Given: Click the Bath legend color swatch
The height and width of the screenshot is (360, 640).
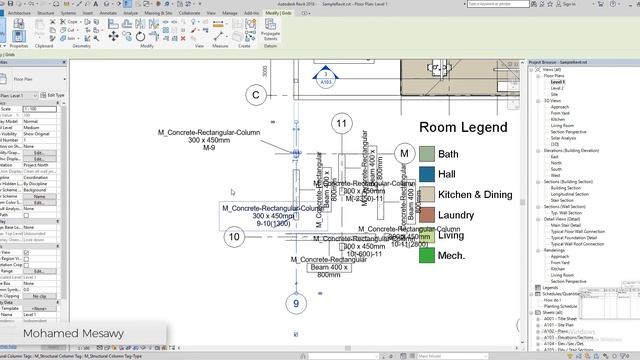Looking at the screenshot, I should pos(427,154).
